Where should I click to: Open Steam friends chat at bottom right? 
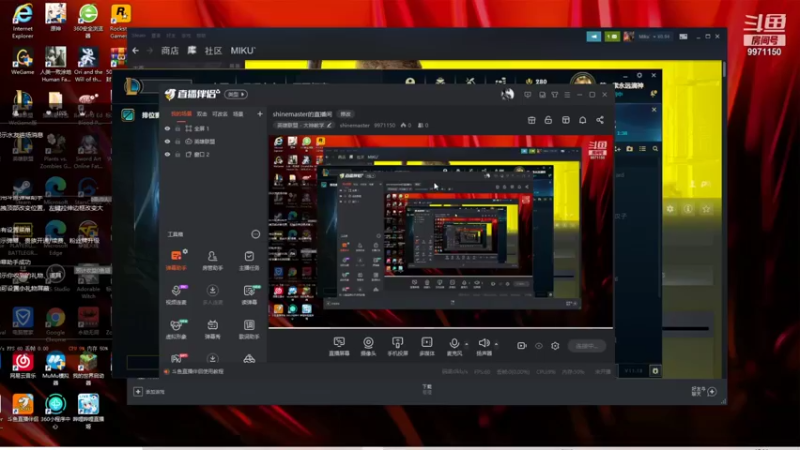point(705,391)
